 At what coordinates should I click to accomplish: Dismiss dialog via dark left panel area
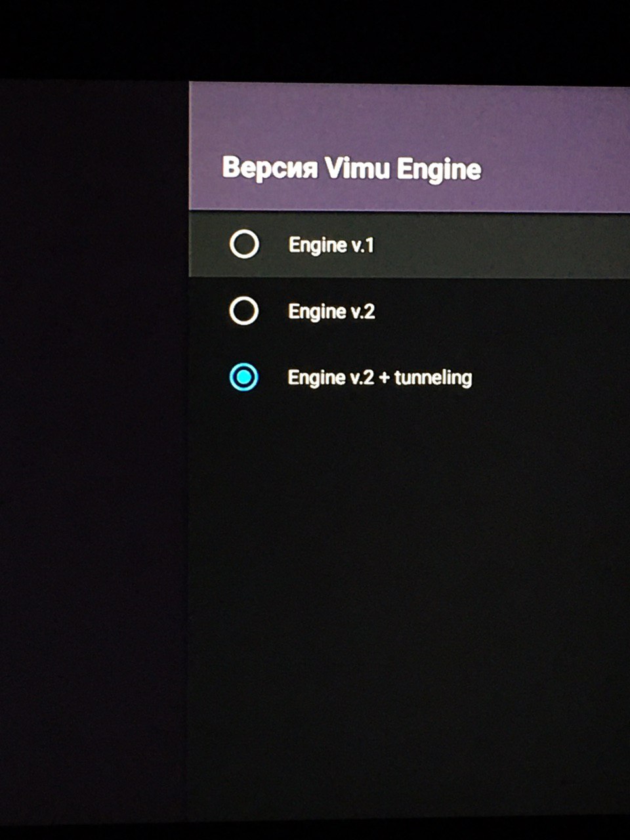[x=94, y=446]
